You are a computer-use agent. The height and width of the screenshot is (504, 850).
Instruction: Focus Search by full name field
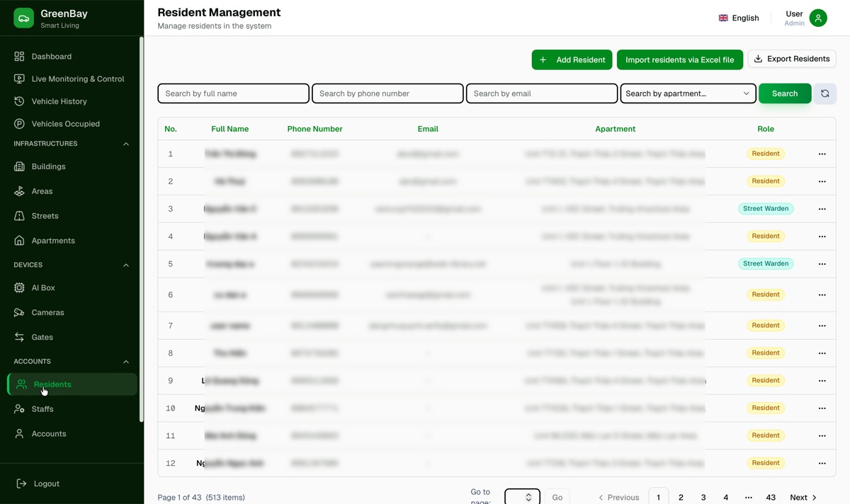(x=233, y=93)
